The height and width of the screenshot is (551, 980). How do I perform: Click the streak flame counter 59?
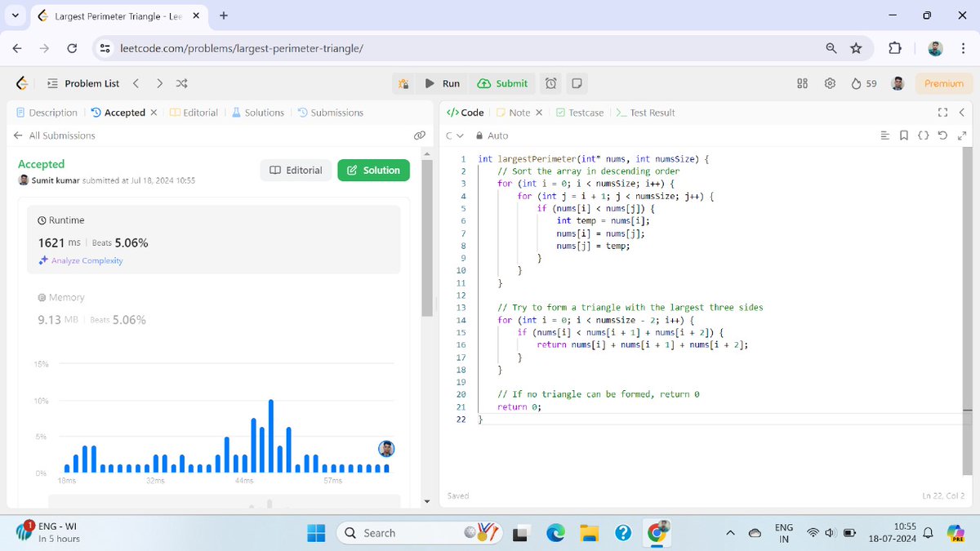[864, 83]
